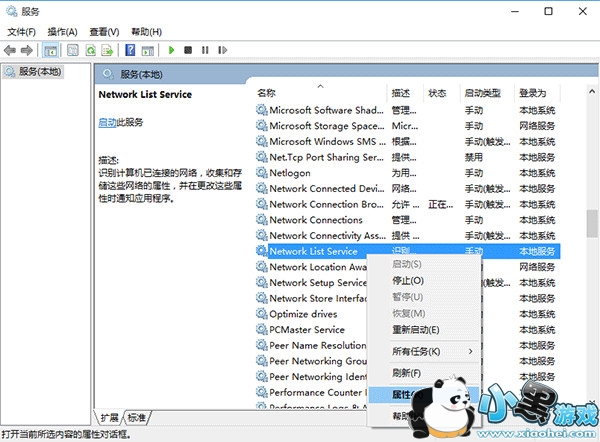Switch to the 标准 tab
The height and width of the screenshot is (442, 600).
coord(137,418)
